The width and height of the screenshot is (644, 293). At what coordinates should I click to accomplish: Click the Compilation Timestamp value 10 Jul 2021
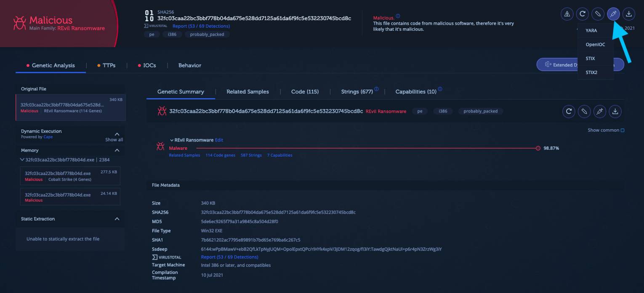212,275
